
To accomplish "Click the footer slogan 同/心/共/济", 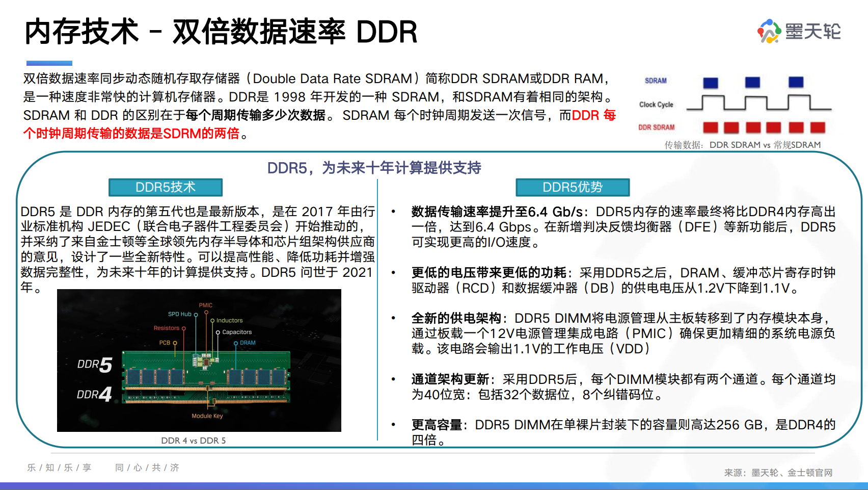I will (147, 468).
